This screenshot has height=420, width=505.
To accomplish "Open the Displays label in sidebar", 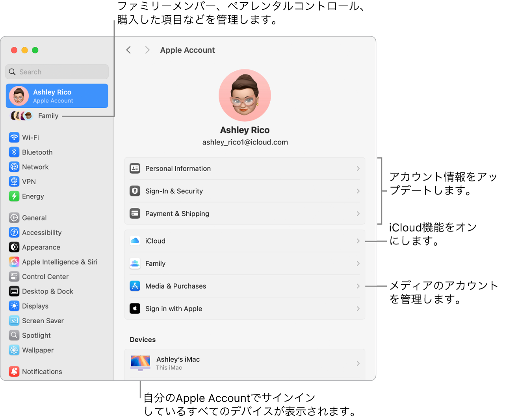I will (x=35, y=306).
